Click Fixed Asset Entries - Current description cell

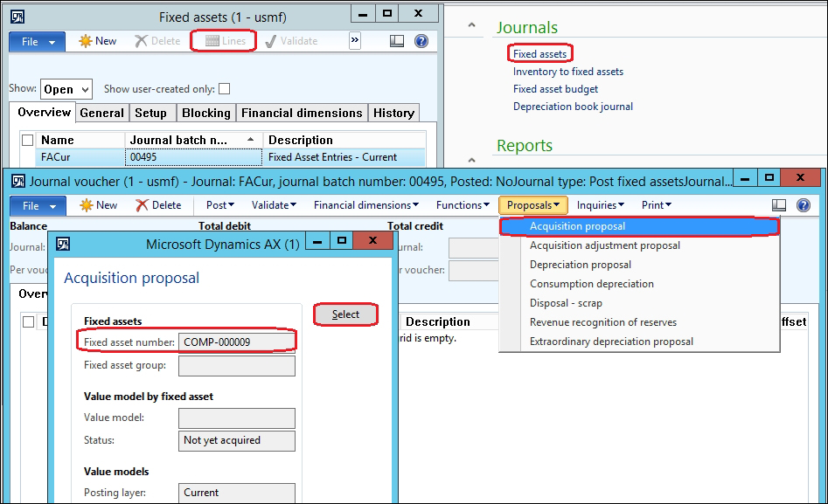pos(344,157)
